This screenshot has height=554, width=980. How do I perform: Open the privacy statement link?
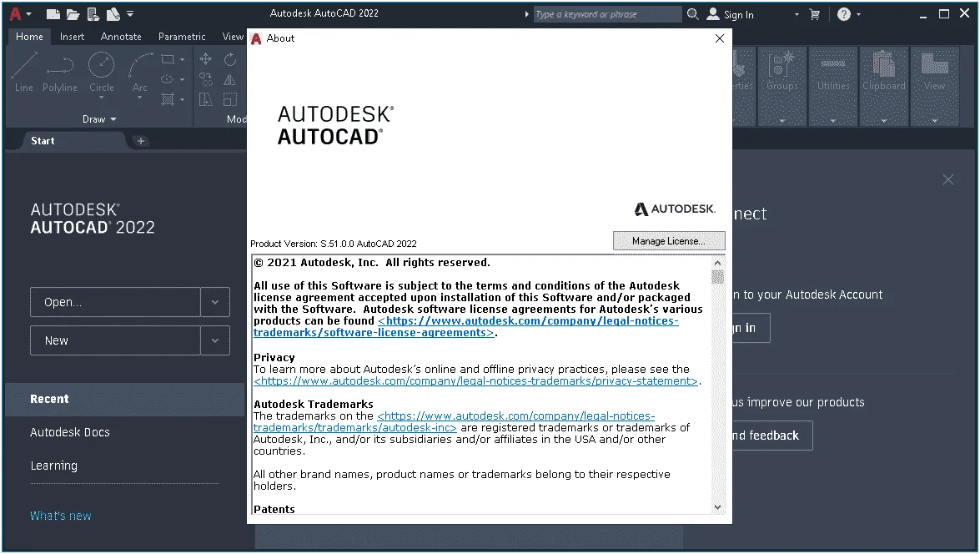coord(475,380)
